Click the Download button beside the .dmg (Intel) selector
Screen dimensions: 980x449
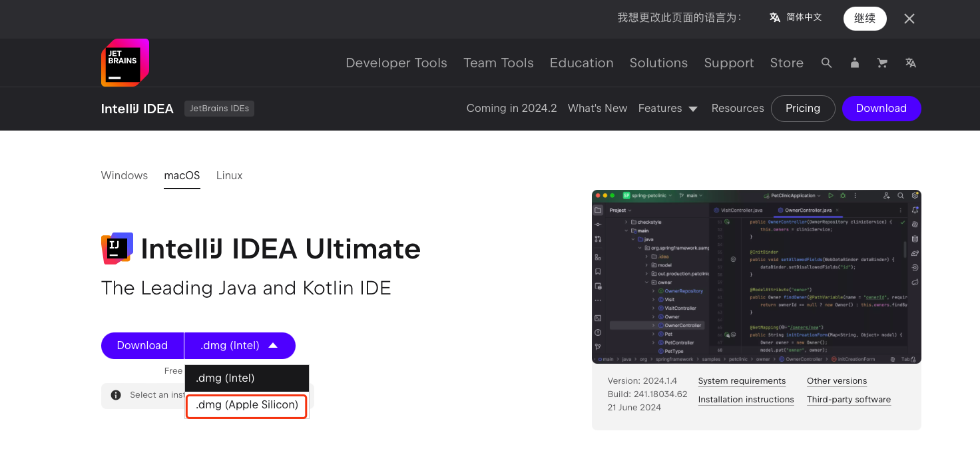point(142,346)
